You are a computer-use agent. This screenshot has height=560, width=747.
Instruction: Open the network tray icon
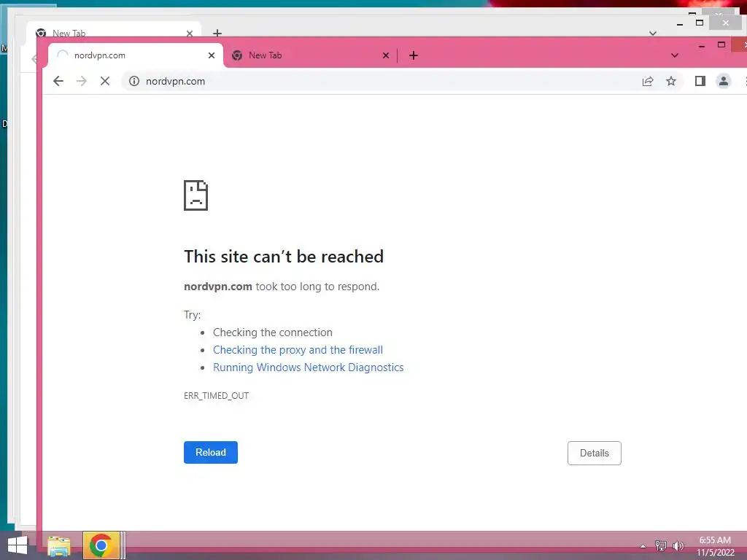(661, 546)
